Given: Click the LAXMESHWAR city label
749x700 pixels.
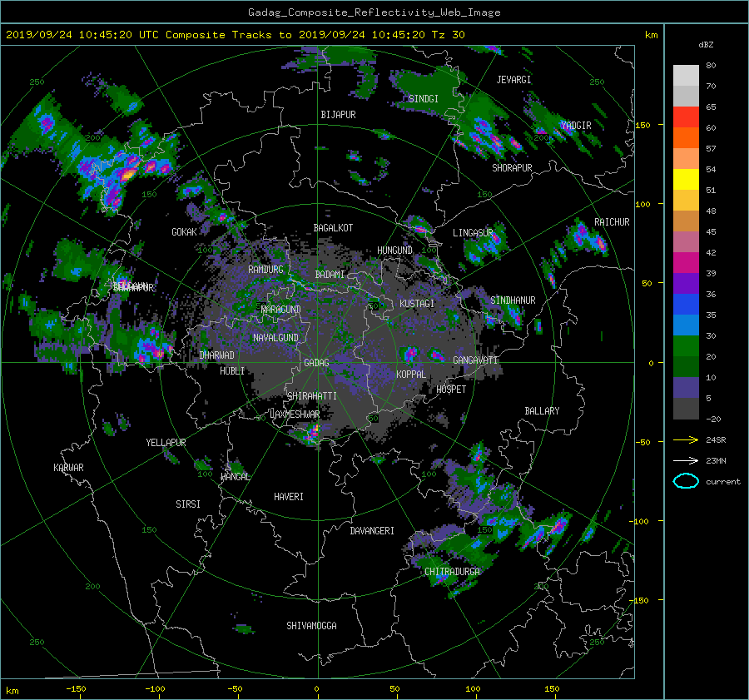Looking at the screenshot, I should pos(295,415).
